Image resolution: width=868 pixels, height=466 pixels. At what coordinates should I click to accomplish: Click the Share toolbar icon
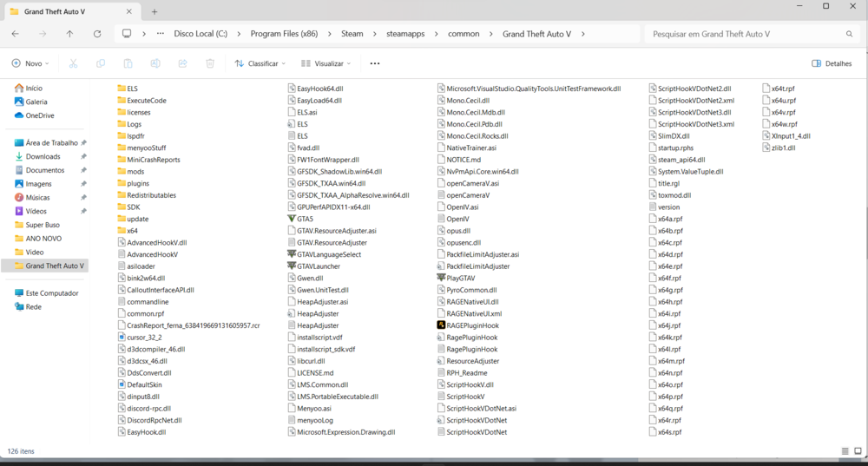click(x=182, y=63)
